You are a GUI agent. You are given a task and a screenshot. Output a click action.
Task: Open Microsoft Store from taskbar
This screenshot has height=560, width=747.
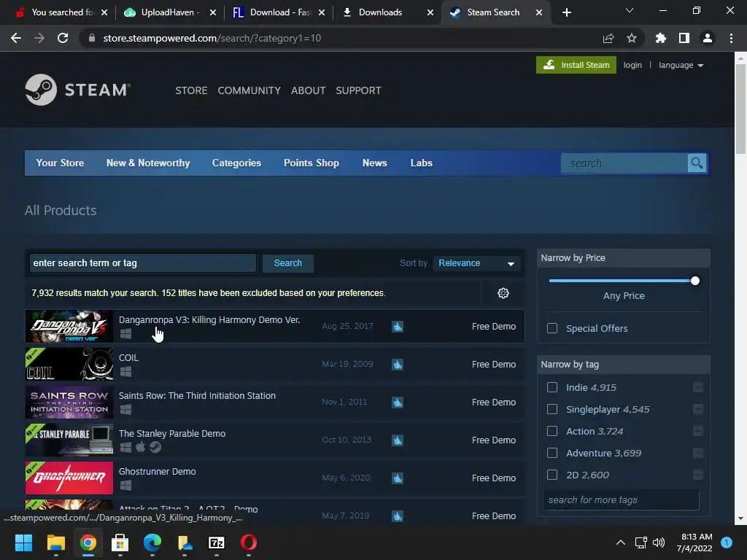[x=120, y=542]
